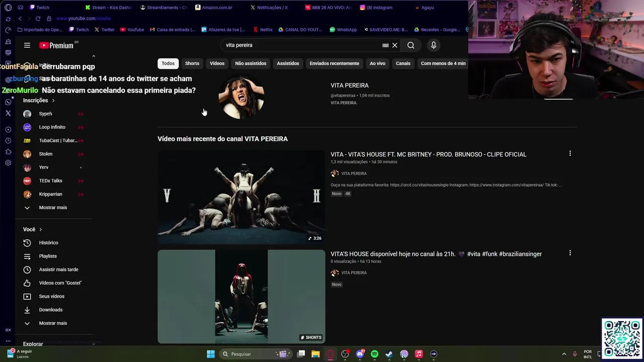The height and width of the screenshot is (362, 644).
Task: Open the on-screen keyboard icon in search box
Action: click(385, 45)
